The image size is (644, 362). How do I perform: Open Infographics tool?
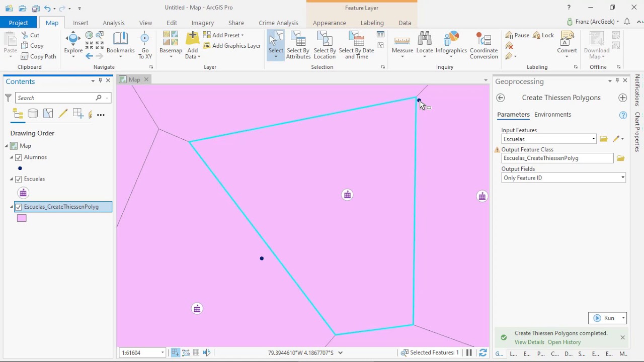[x=451, y=45]
